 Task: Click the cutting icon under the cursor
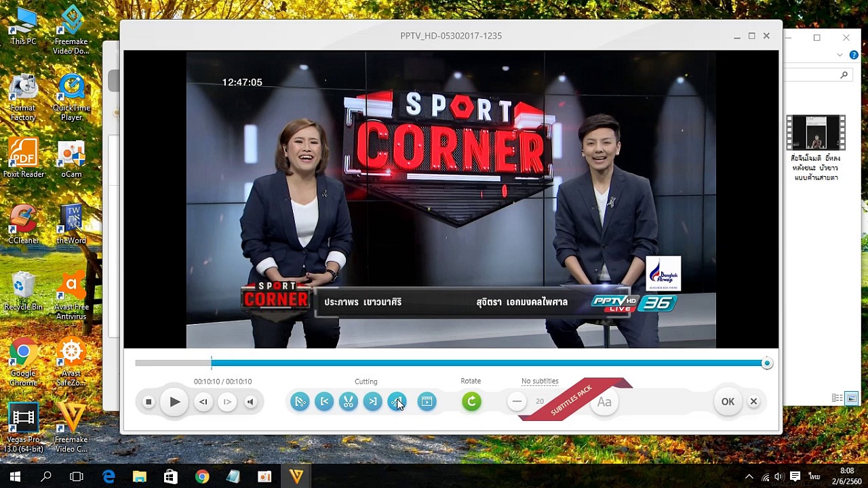(397, 402)
